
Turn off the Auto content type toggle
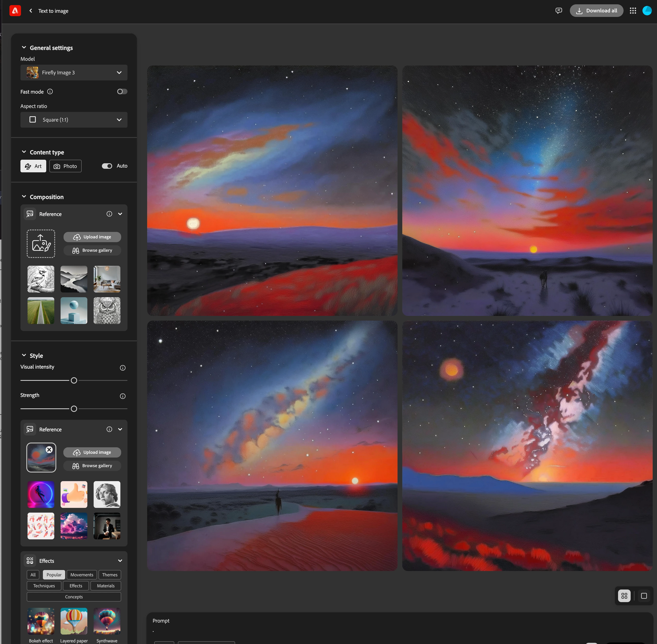coord(107,166)
